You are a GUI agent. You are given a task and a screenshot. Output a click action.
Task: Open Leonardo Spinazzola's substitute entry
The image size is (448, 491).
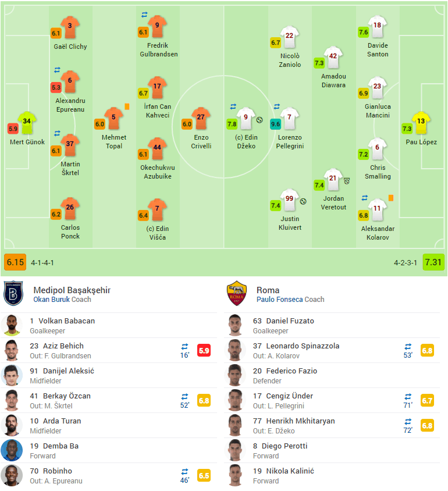[332, 350]
